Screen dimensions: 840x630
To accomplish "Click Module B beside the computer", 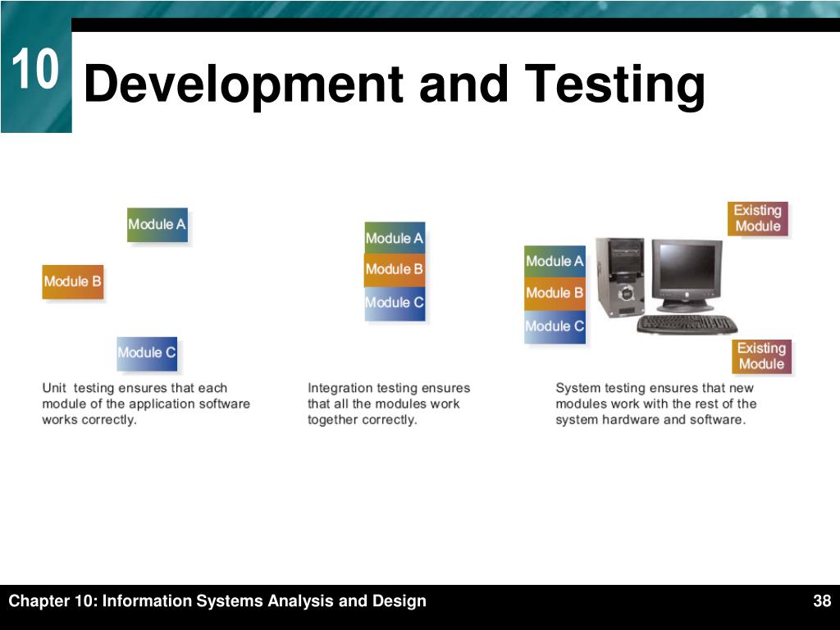I will point(555,294).
